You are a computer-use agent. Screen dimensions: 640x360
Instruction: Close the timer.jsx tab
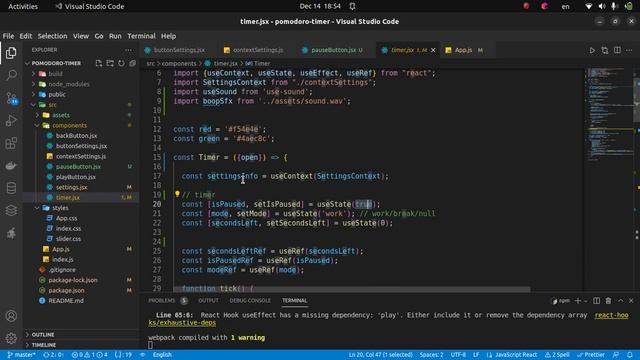pyautogui.click(x=433, y=50)
